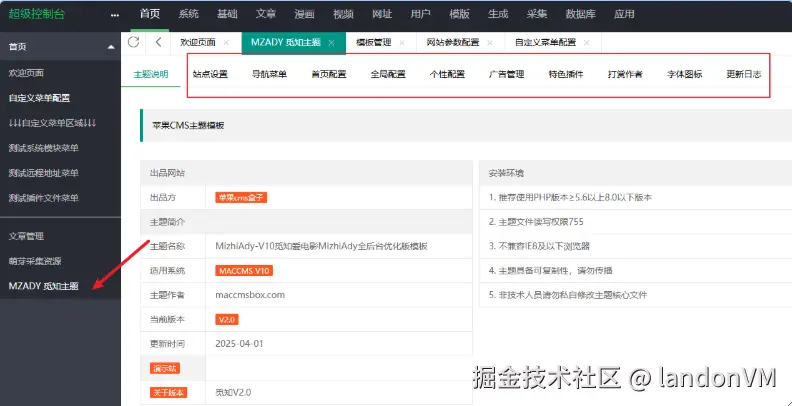Close the 自定义菜单配置 tab
The width and height of the screenshot is (792, 406).
click(x=586, y=42)
